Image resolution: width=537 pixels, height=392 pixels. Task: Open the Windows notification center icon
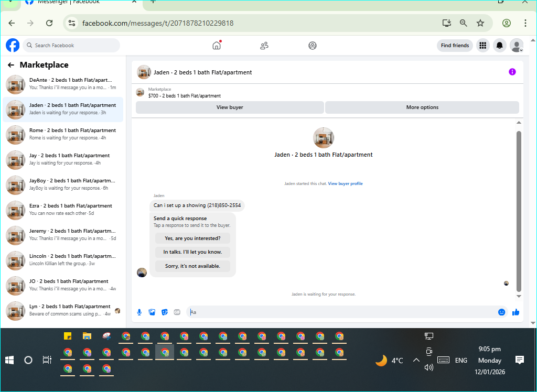coord(520,360)
